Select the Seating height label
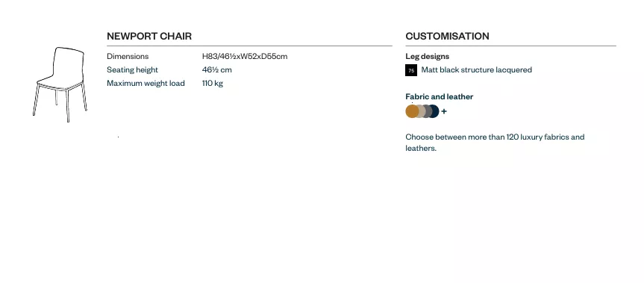The image size is (644, 283). (x=132, y=70)
